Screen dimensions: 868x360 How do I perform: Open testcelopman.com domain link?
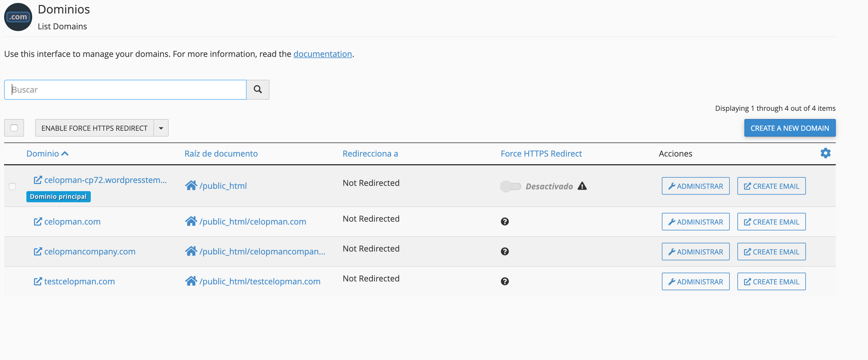pyautogui.click(x=80, y=281)
